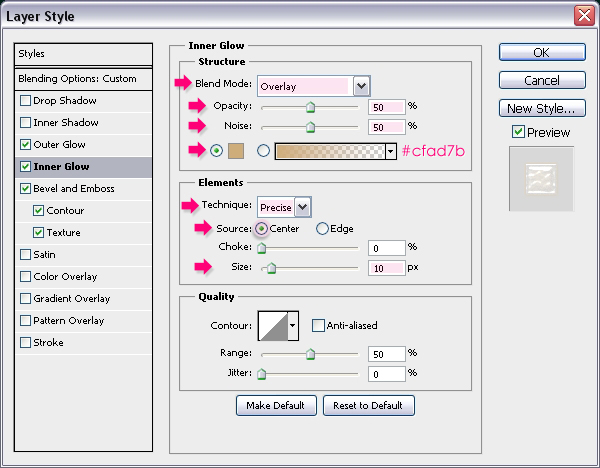Click the Make Default button
600x468 pixels.
pyautogui.click(x=277, y=405)
